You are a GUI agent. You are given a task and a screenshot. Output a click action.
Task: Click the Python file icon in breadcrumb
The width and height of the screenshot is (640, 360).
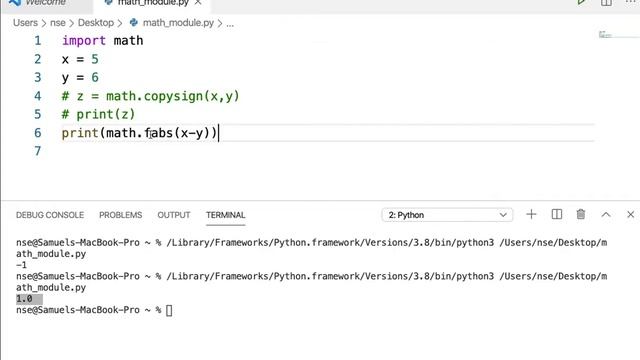pos(133,22)
